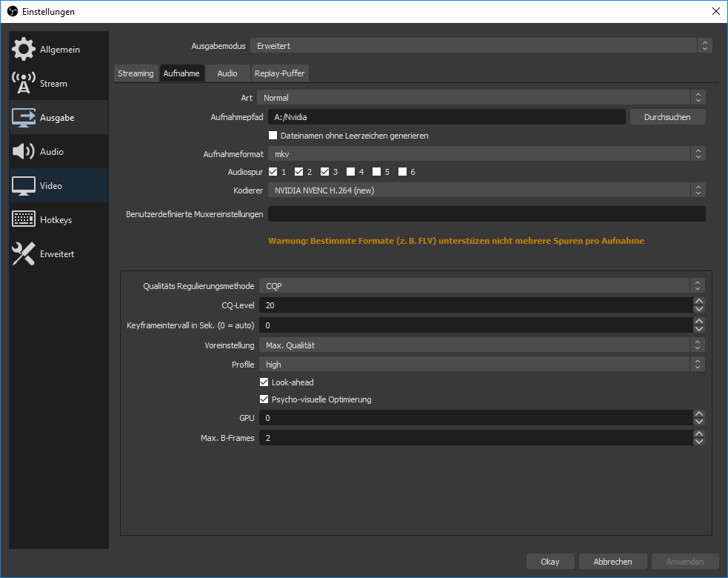Open the Art dropdown set to Normal
Screen dimensions: 728x578
click(x=481, y=98)
